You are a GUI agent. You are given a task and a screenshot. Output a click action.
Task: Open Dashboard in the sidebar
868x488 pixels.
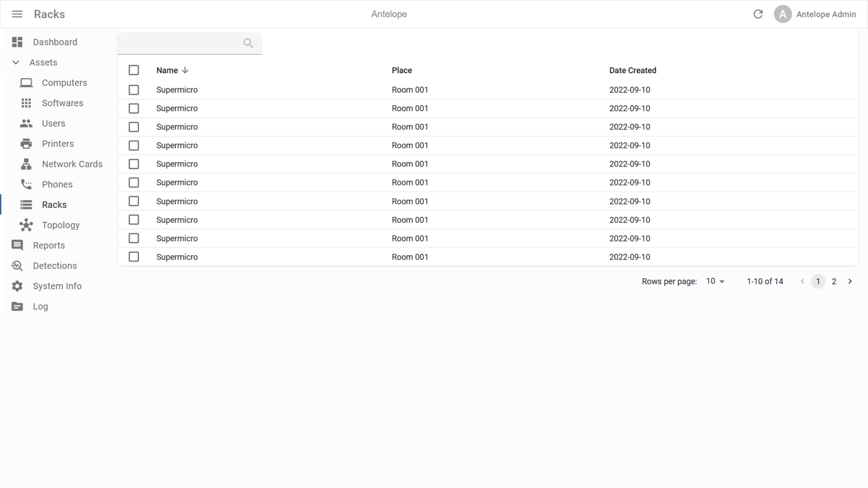(55, 42)
